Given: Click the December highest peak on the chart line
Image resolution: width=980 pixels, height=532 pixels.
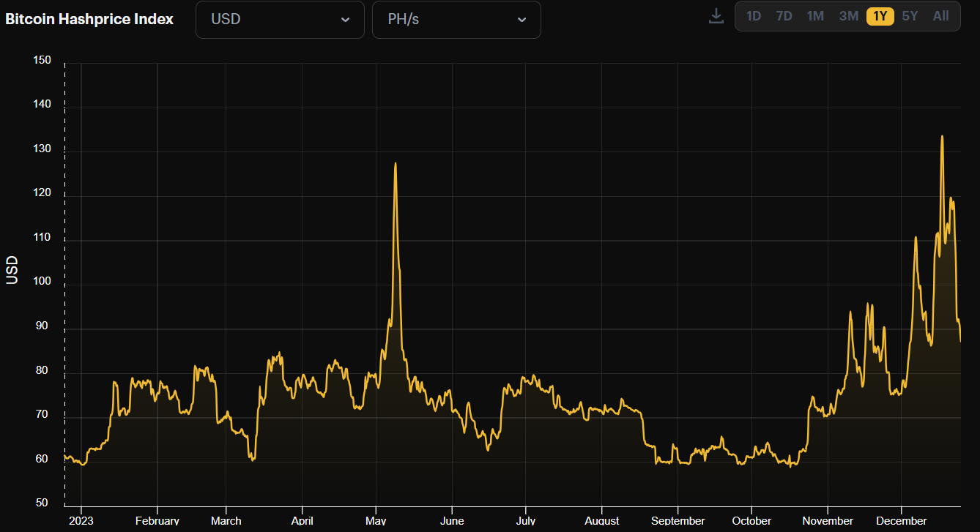Looking at the screenshot, I should coord(942,136).
